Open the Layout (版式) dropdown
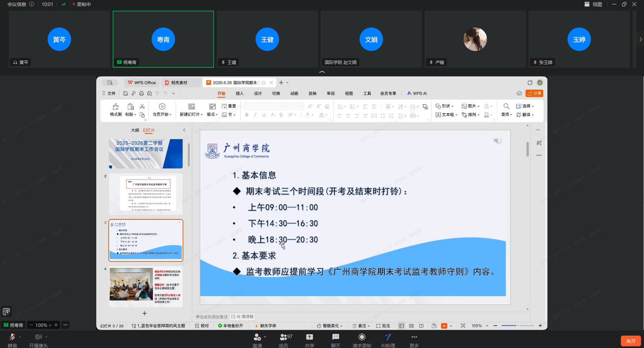644x348 pixels. click(x=212, y=115)
